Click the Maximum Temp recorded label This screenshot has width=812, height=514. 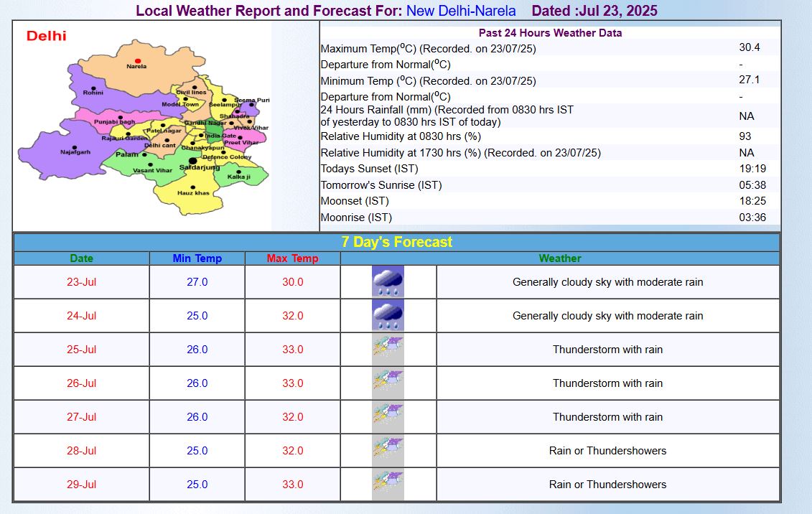tap(429, 49)
